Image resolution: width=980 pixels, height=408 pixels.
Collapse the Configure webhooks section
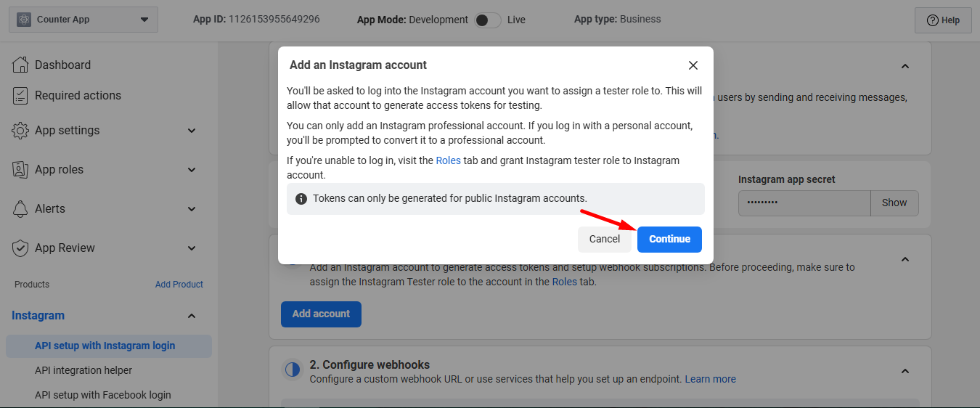tap(905, 371)
